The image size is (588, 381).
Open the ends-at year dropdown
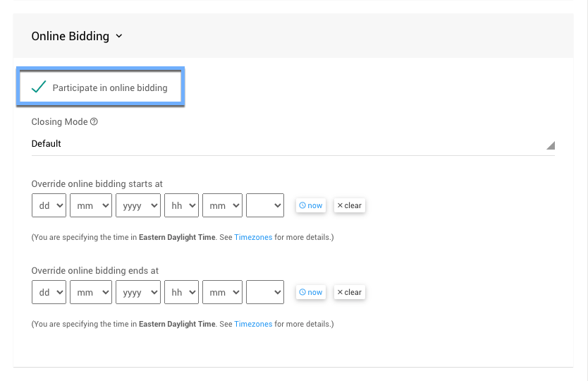click(x=137, y=292)
